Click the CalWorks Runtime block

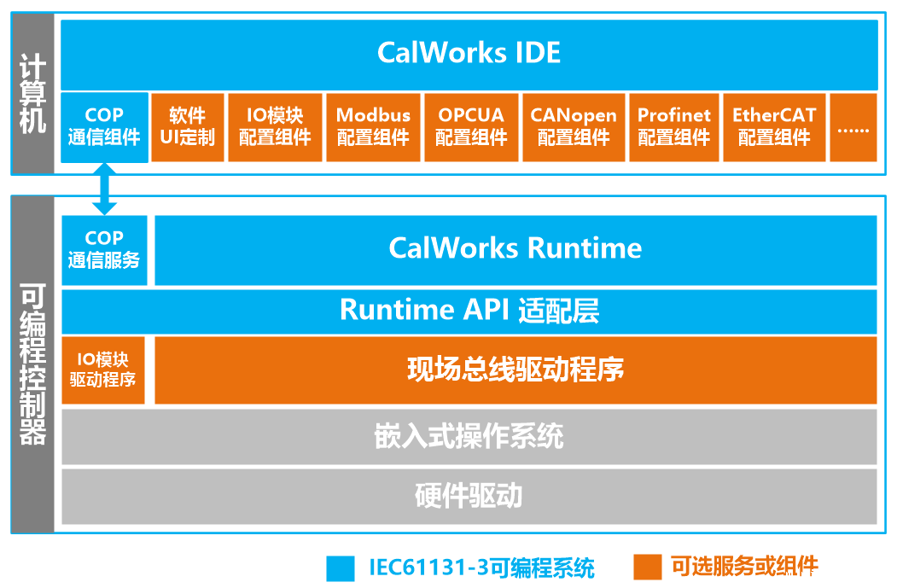515,250
